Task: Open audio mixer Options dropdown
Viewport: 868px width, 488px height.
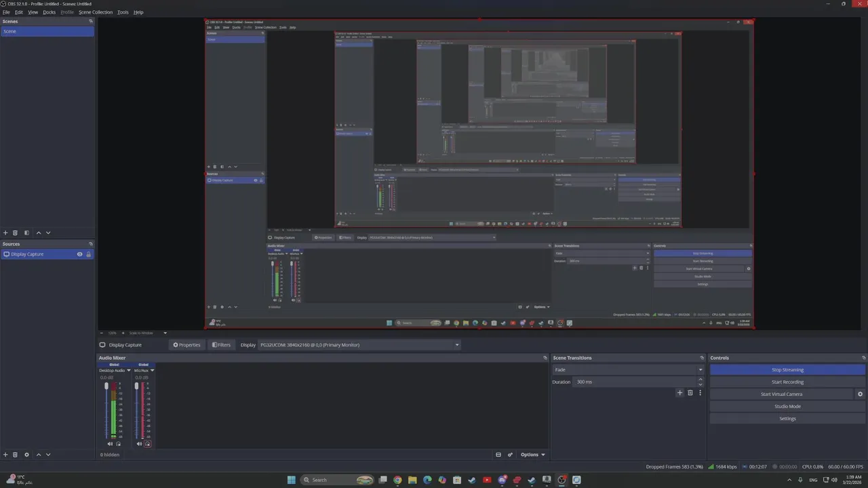Action: tap(532, 455)
